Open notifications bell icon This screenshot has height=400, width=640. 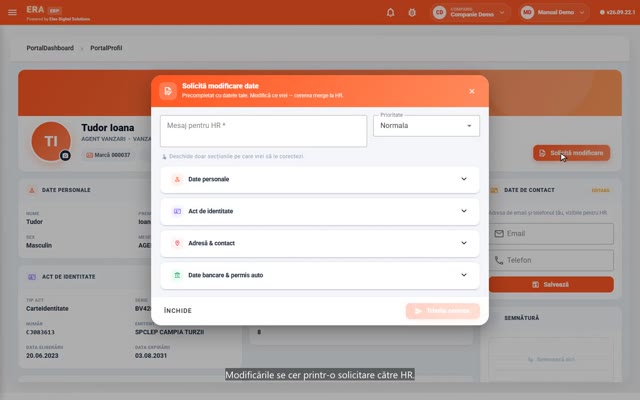click(391, 12)
